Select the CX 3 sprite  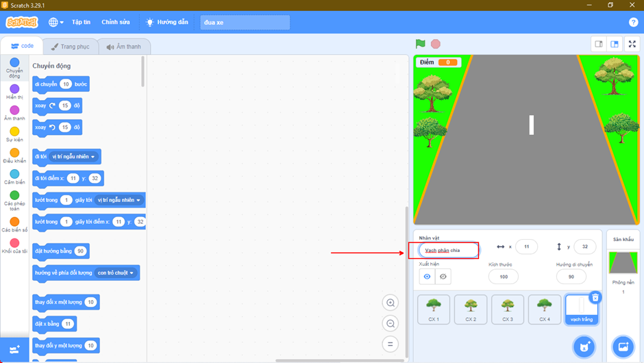(508, 310)
